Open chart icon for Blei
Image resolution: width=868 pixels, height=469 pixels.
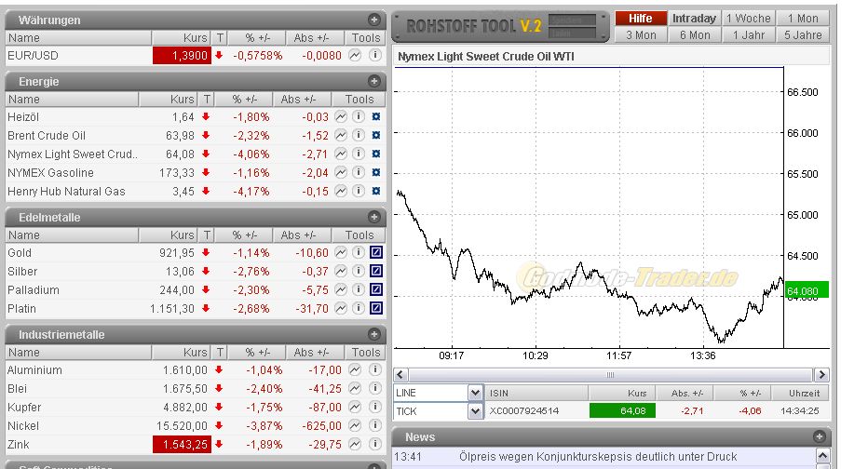355,388
